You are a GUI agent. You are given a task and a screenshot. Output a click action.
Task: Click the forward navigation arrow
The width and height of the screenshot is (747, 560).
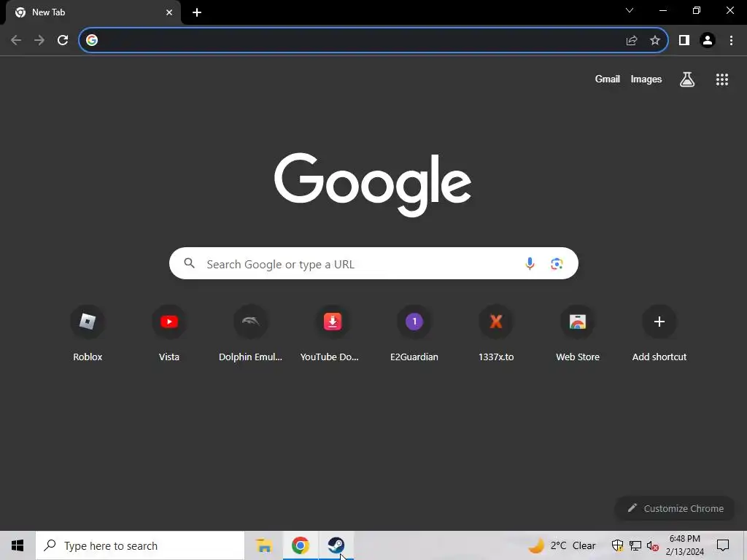click(39, 40)
